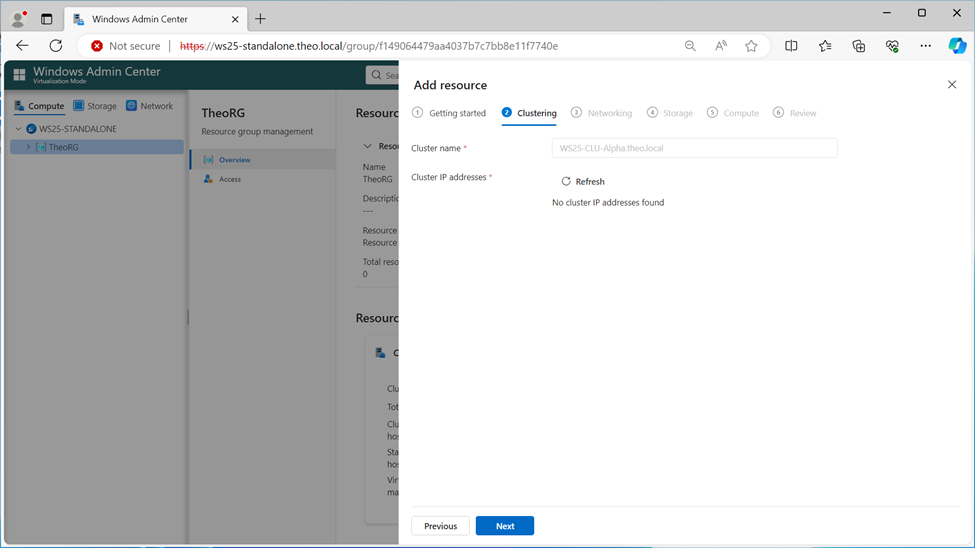Screen dimensions: 975x548
Task: Open the Copilot icon
Action: pyautogui.click(x=957, y=45)
